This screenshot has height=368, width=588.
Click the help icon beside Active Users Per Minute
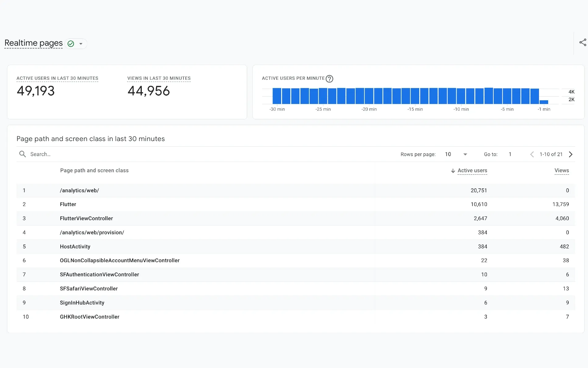click(330, 79)
